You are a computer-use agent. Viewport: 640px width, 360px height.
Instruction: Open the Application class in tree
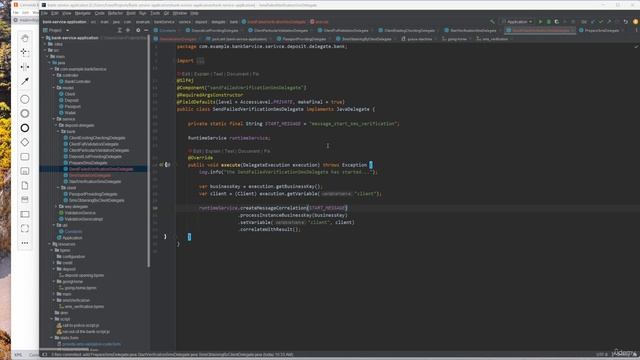pyautogui.click(x=72, y=238)
